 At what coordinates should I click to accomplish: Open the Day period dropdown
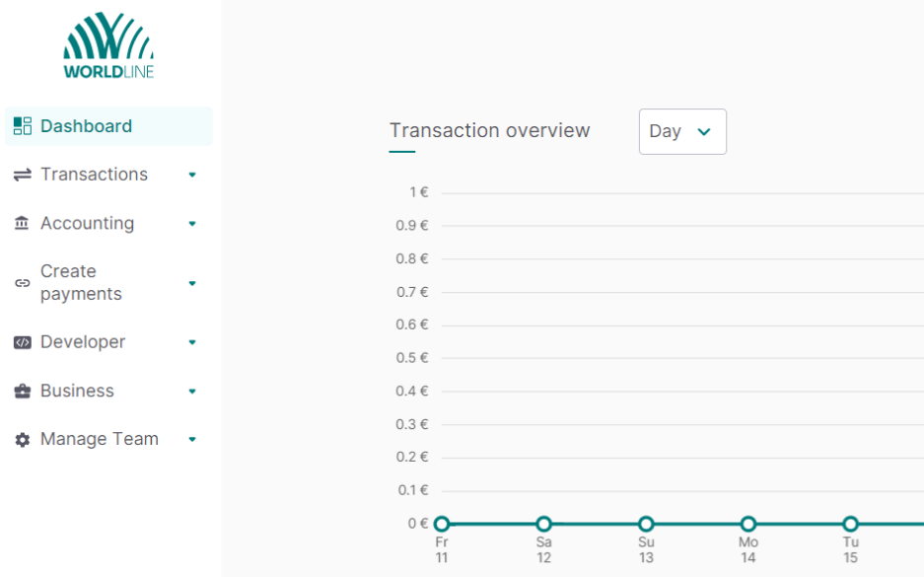(x=682, y=131)
